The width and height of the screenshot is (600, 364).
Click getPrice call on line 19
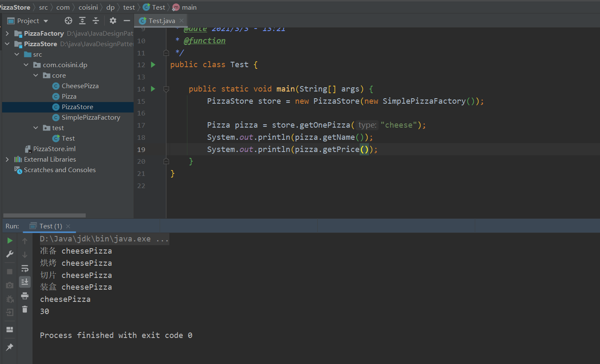341,149
